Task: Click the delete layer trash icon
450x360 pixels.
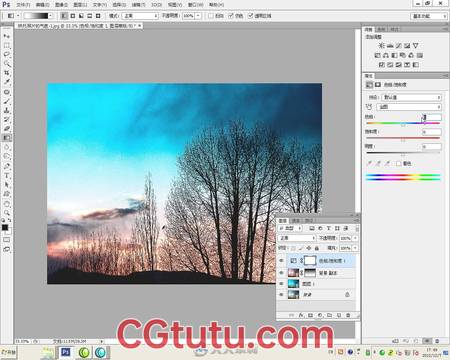Action: point(348,315)
